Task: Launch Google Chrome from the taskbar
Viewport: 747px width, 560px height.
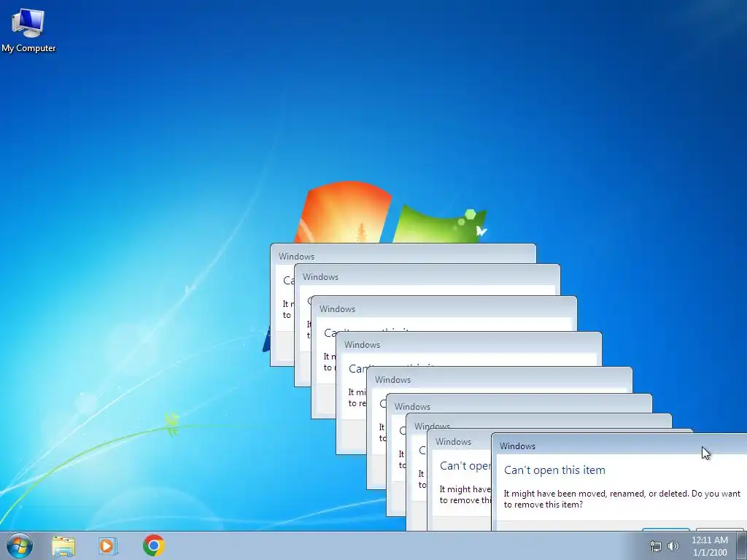Action: point(153,545)
